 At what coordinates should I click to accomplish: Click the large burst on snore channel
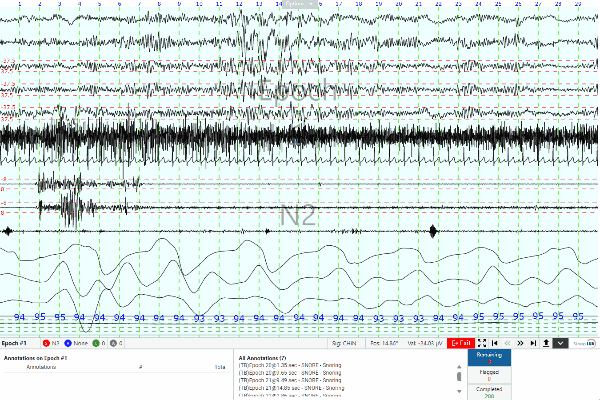433,231
